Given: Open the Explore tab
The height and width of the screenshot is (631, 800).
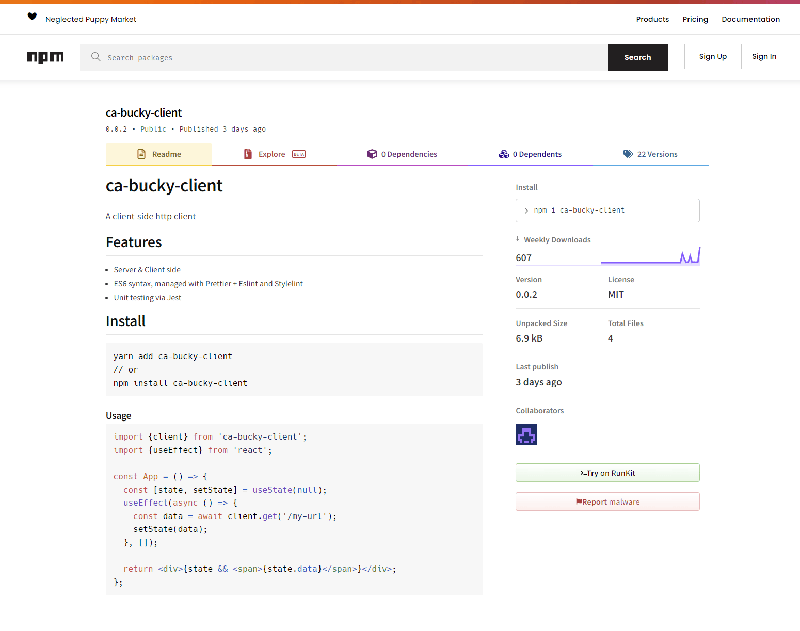Looking at the screenshot, I should 274,154.
